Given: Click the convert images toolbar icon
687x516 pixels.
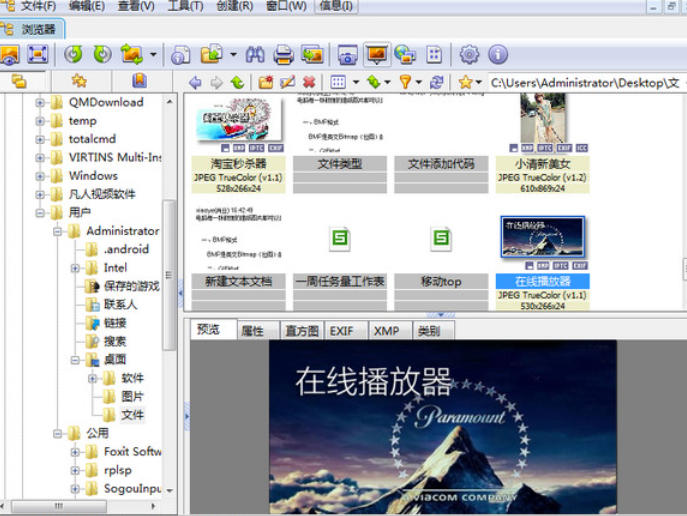Looking at the screenshot, I should point(132,55).
